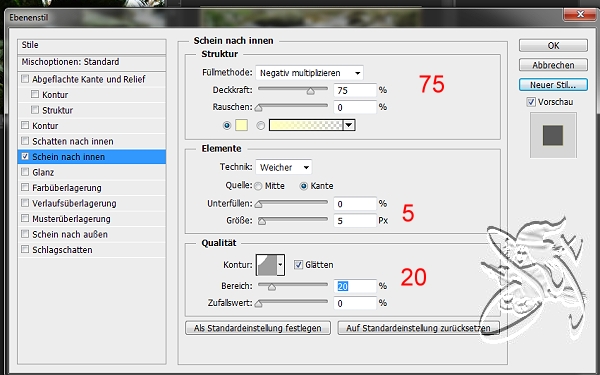600x375 pixels.
Task: Select the solid color radio button
Action: click(x=227, y=125)
